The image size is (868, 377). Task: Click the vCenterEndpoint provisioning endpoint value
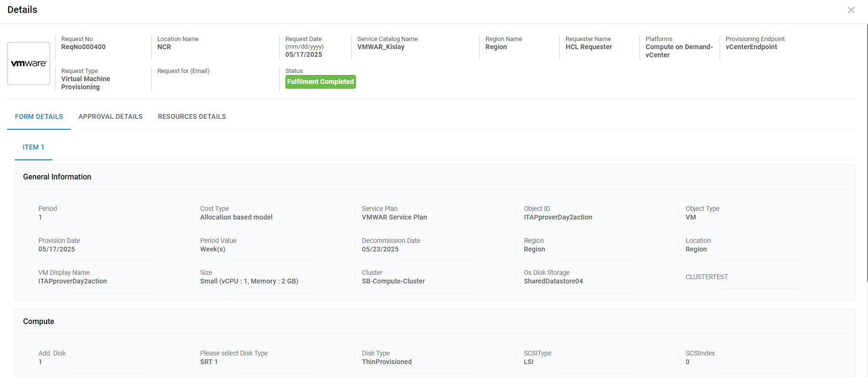(751, 47)
